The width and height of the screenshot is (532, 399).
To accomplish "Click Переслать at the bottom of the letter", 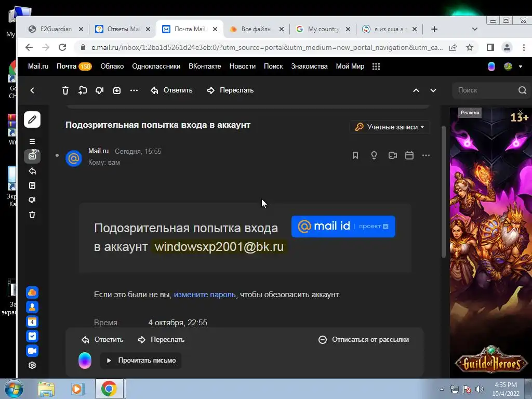I will 161,340.
